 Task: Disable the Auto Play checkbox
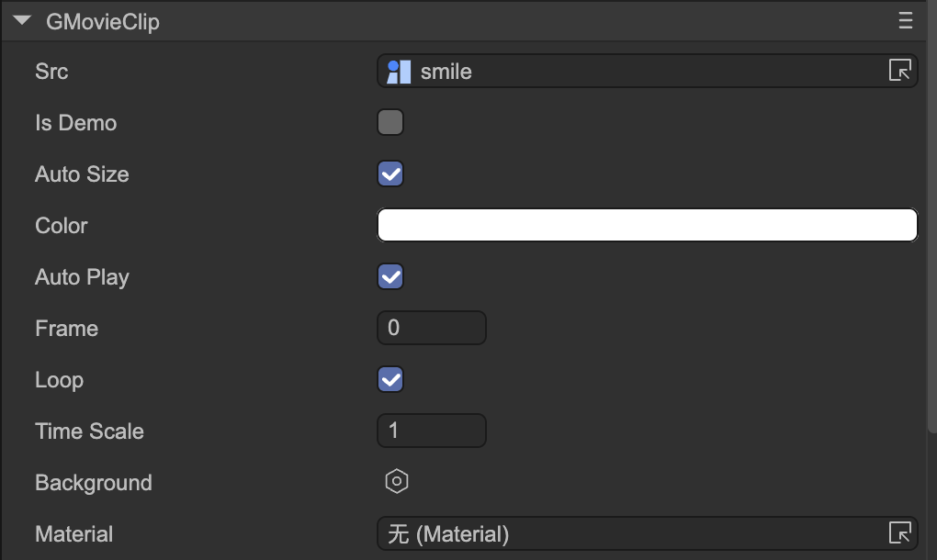pyautogui.click(x=390, y=277)
